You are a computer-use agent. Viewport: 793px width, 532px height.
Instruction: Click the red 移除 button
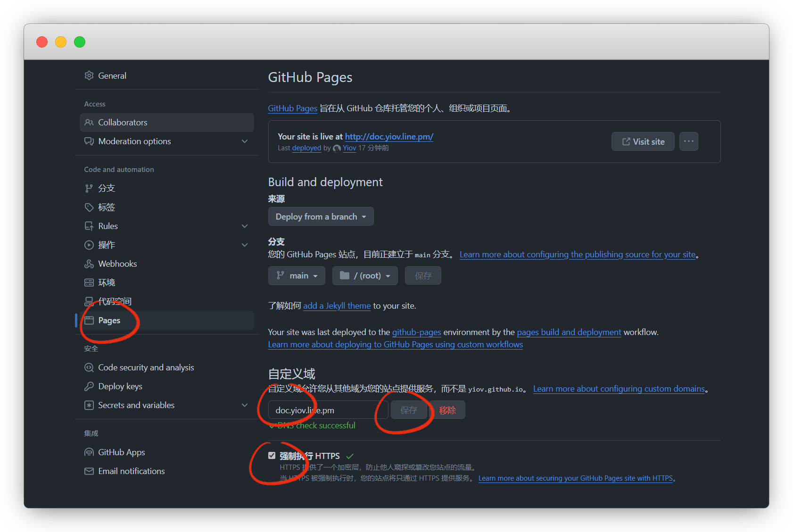tap(447, 410)
